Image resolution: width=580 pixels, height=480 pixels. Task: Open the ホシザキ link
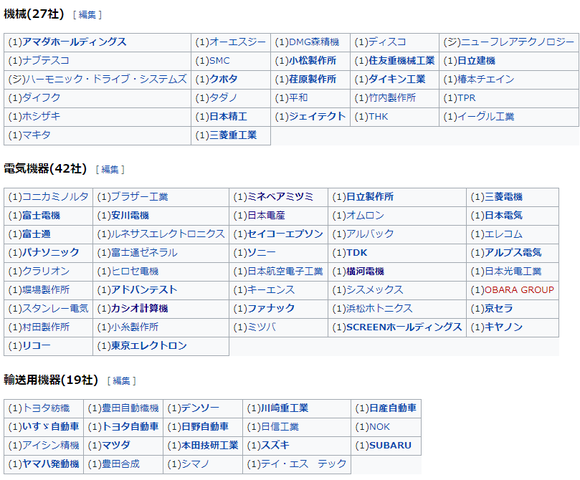coord(41,116)
